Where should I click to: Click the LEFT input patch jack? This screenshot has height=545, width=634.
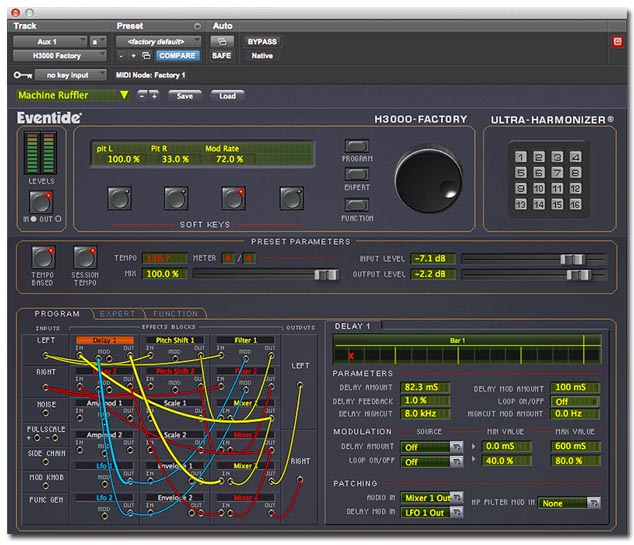pos(46,356)
